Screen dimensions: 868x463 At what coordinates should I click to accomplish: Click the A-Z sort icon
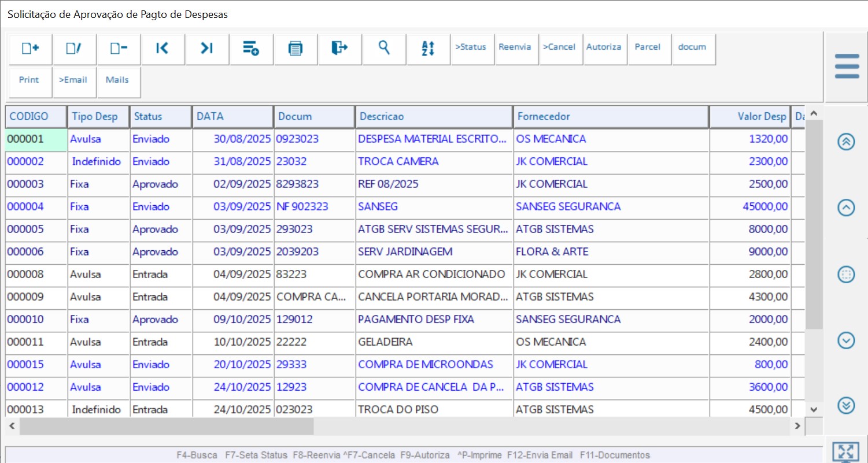[x=428, y=49]
